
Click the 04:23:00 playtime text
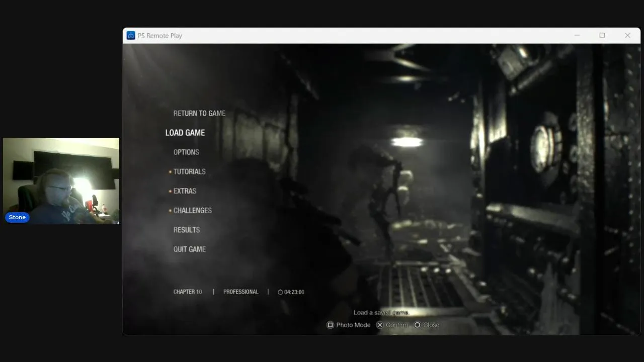294,292
